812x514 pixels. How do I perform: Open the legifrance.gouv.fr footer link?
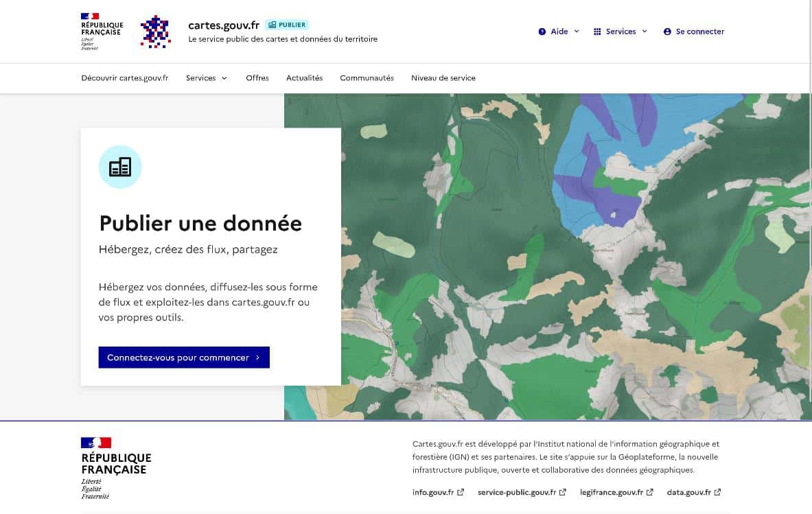coord(611,492)
